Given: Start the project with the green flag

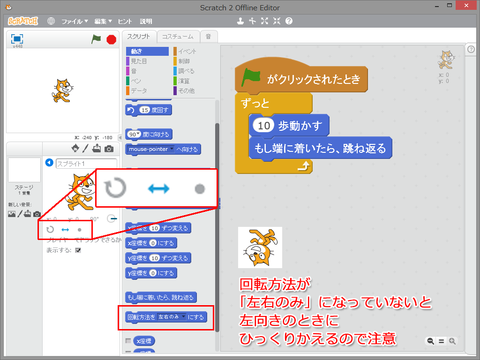Looking at the screenshot, I should click(96, 39).
